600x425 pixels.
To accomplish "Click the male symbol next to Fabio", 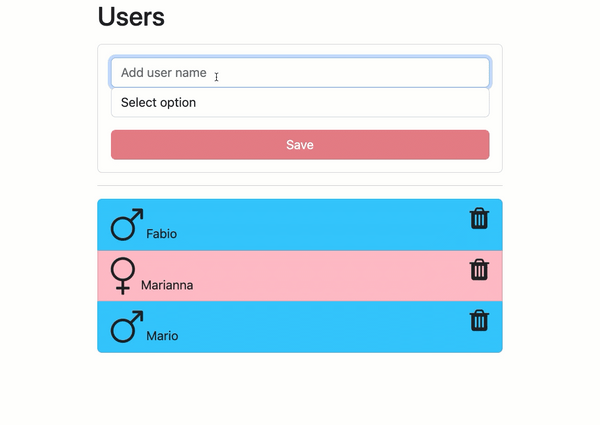I will [x=127, y=225].
